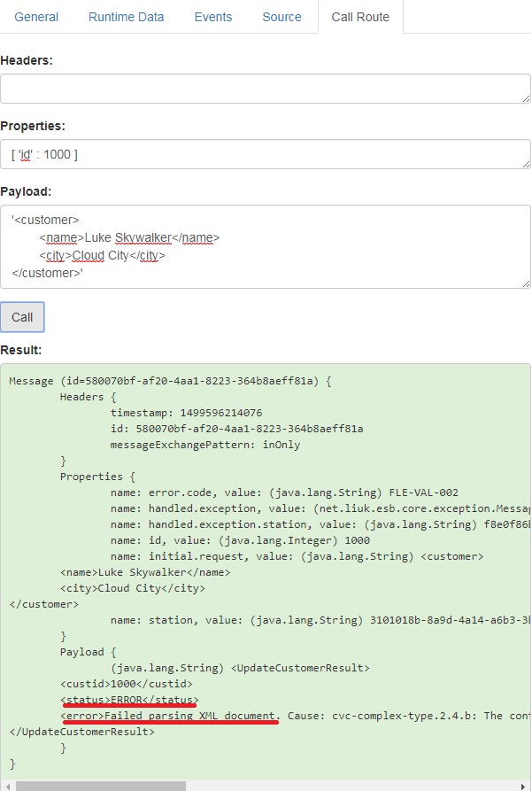Click the underlined ERROR status line in Result
This screenshot has height=791, width=532.
coord(127,700)
